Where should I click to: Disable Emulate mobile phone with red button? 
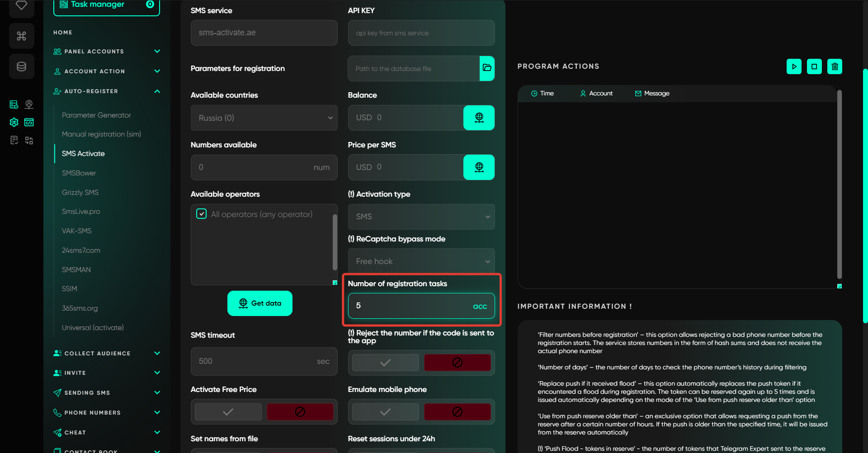(457, 412)
